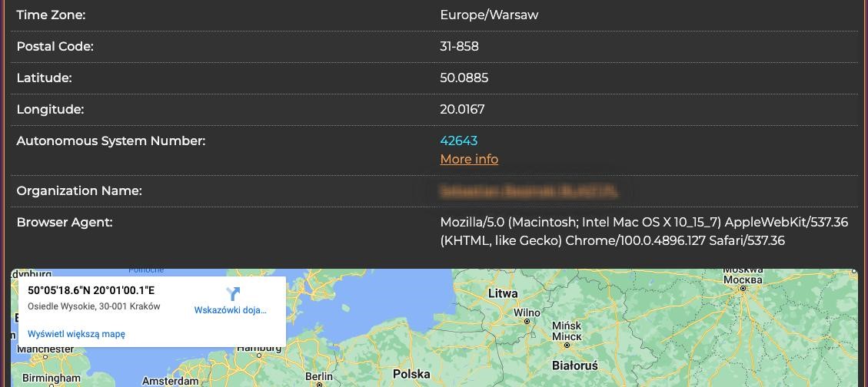Viewport: 868px width, 387px height.
Task: Click the Mińsk city marker on map
Action: pyautogui.click(x=567, y=345)
